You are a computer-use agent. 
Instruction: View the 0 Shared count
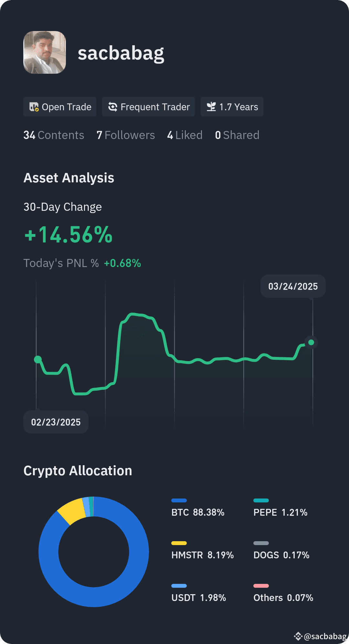coord(237,135)
